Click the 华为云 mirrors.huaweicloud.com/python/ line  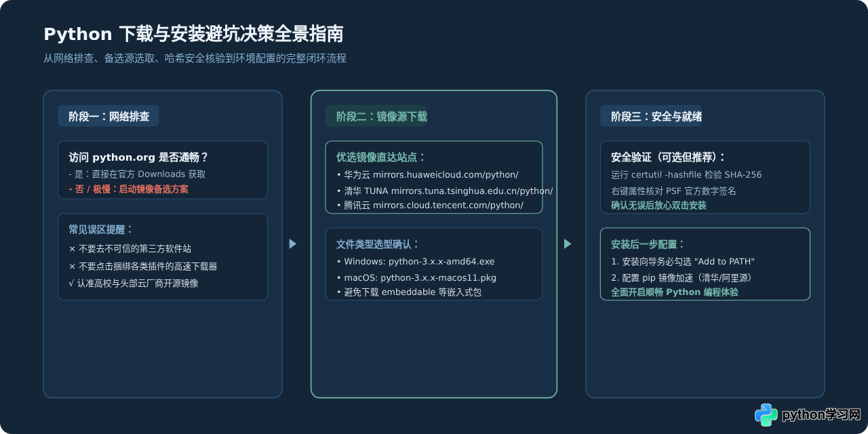click(427, 174)
